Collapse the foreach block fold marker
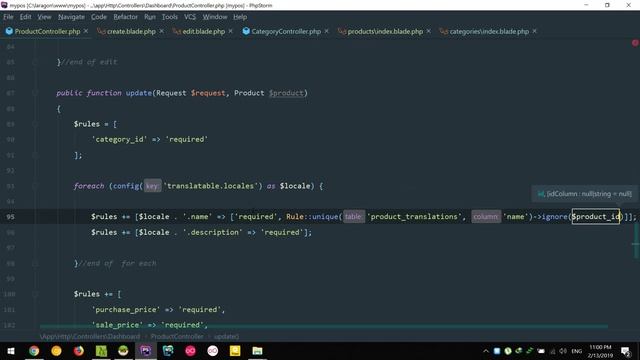 [x=35, y=186]
